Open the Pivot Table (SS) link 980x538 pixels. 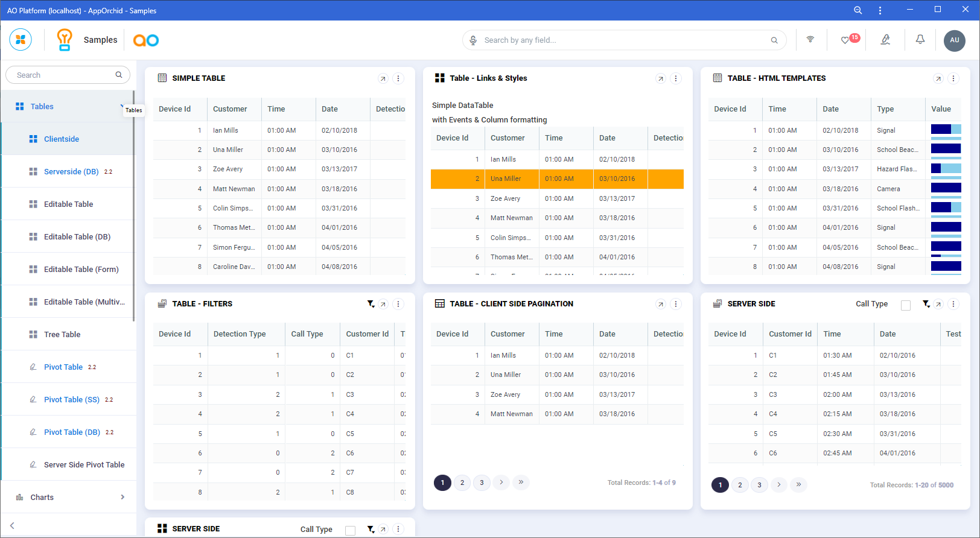pos(71,399)
